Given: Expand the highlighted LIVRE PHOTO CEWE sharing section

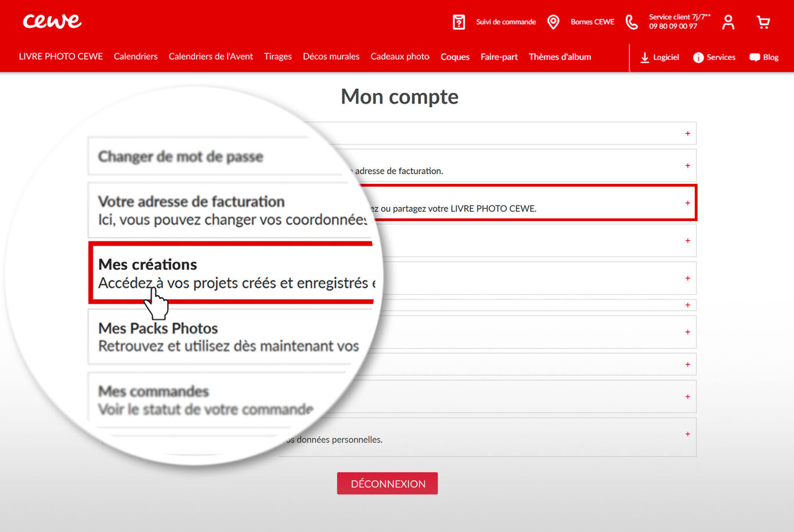Looking at the screenshot, I should [687, 203].
